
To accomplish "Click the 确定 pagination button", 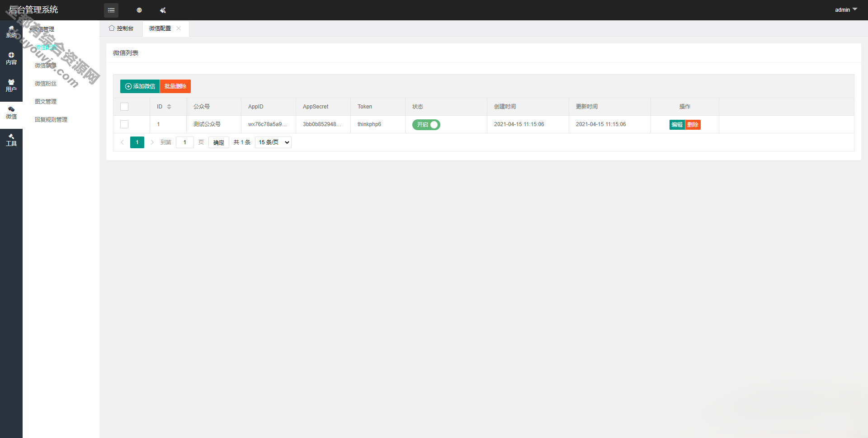I will pyautogui.click(x=219, y=142).
